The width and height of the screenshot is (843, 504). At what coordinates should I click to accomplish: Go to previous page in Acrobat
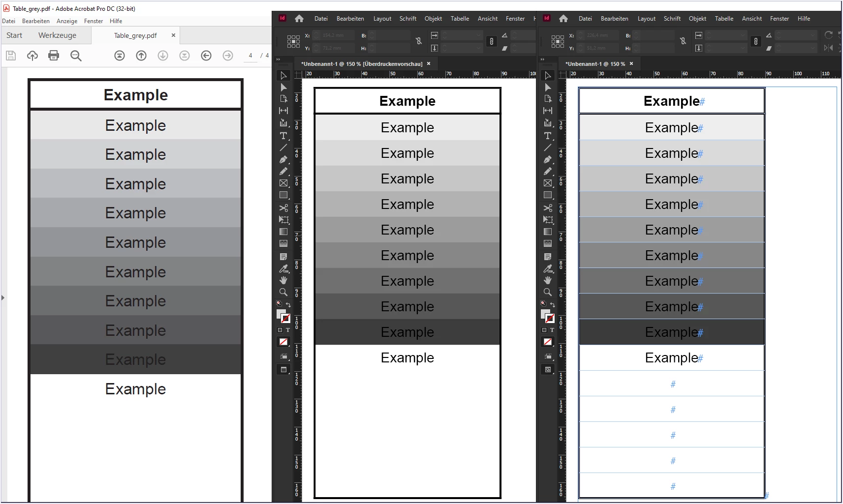pos(141,56)
